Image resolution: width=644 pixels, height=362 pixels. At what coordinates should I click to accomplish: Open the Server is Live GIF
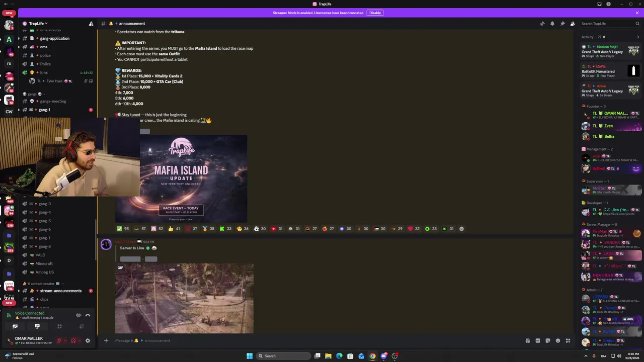point(184,298)
